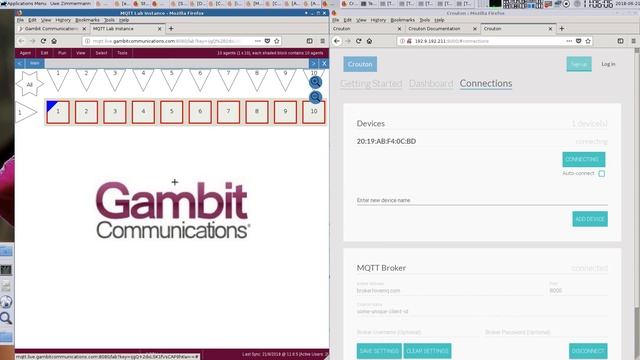
Task: Open the Applications Menu in top panel
Action: click(23, 3)
